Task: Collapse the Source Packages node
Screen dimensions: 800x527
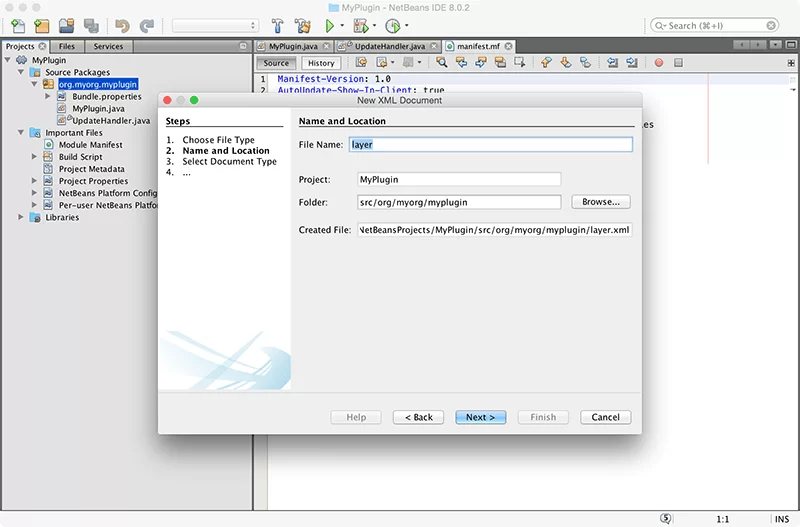Action: pyautogui.click(x=21, y=72)
